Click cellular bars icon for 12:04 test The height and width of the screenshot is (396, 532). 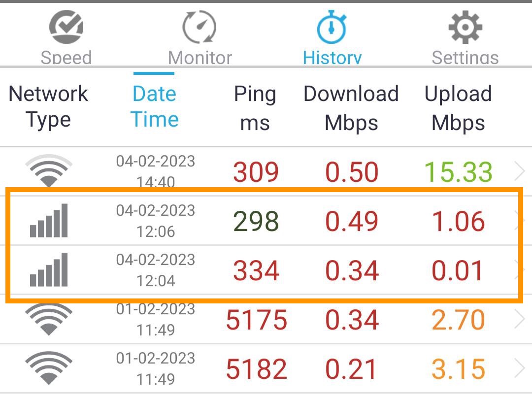point(48,270)
